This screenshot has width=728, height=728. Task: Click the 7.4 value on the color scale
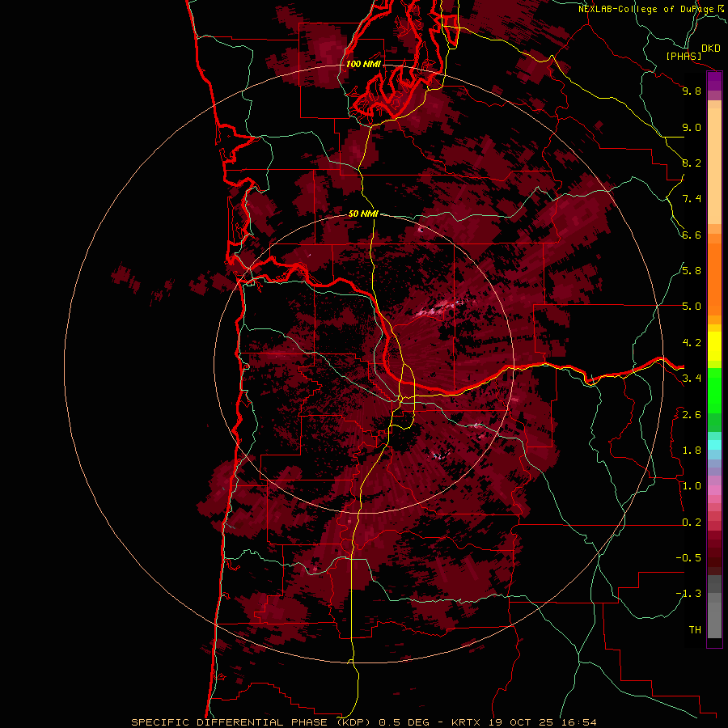[x=692, y=199]
